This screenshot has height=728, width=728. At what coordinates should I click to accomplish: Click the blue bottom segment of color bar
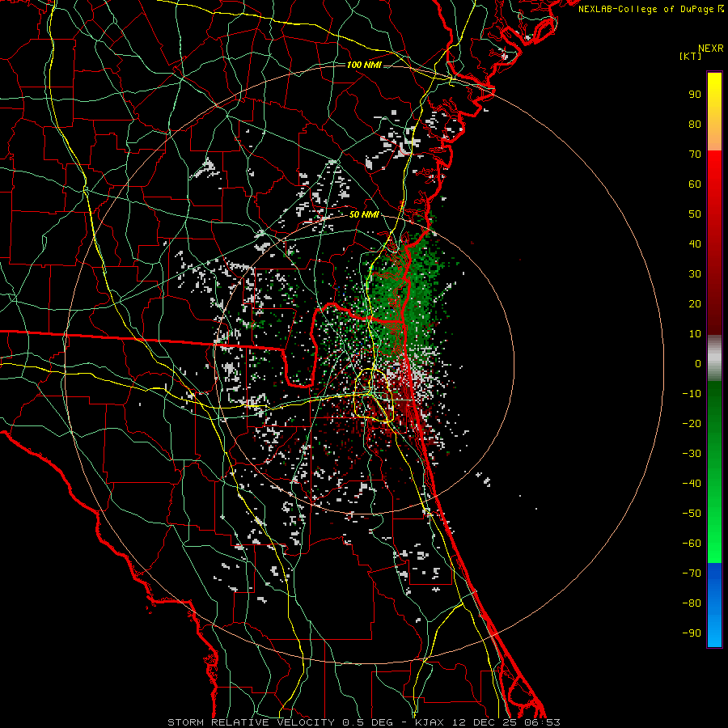[x=714, y=605]
